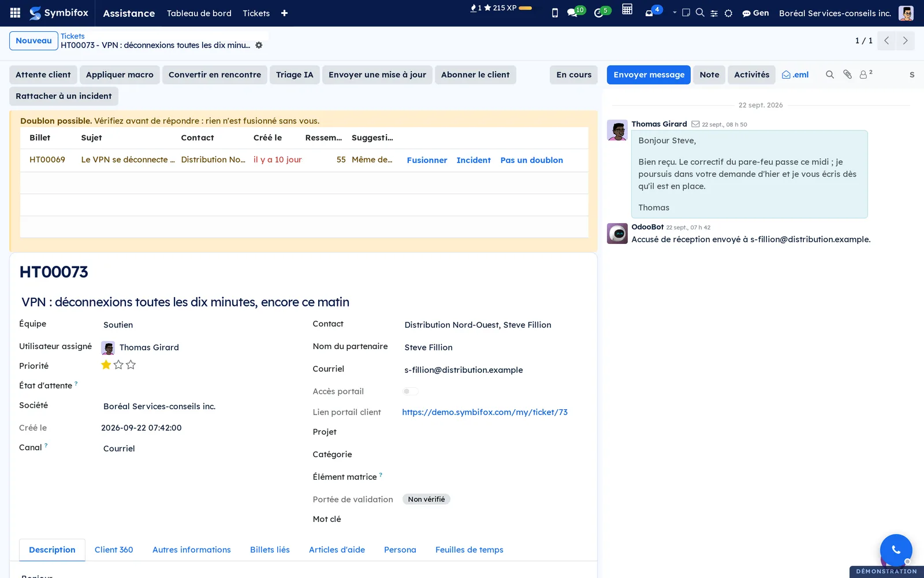Click the top bar search magnifier
The width and height of the screenshot is (924, 578).
coord(700,12)
